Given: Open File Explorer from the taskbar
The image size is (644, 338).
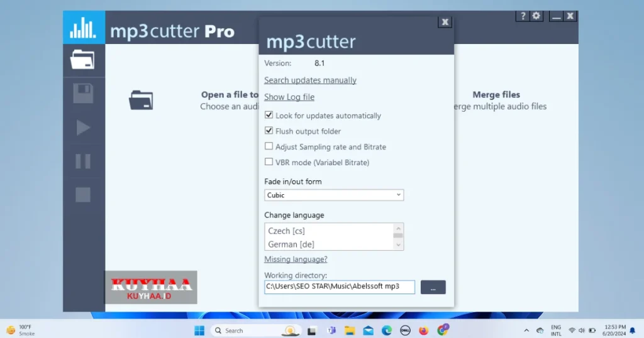Looking at the screenshot, I should (350, 330).
